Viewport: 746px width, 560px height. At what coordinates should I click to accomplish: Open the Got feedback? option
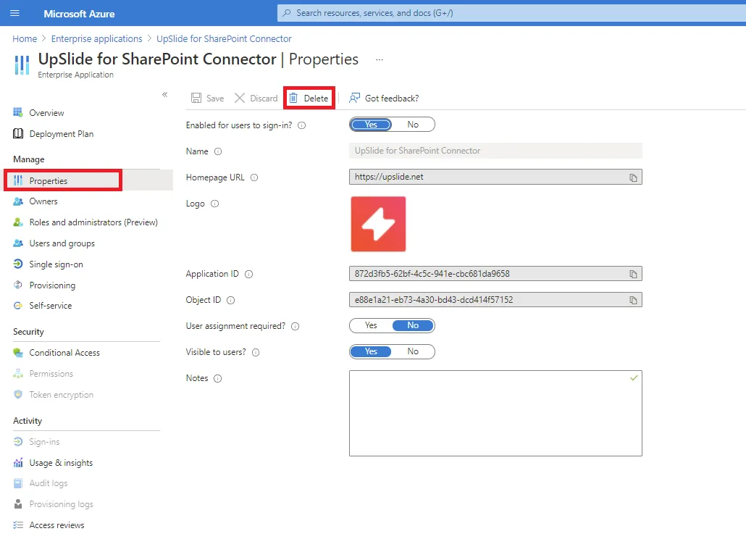click(x=384, y=98)
